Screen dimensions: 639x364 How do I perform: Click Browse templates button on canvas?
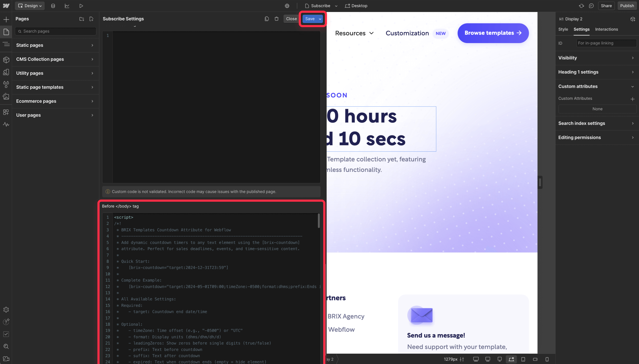[x=493, y=33]
